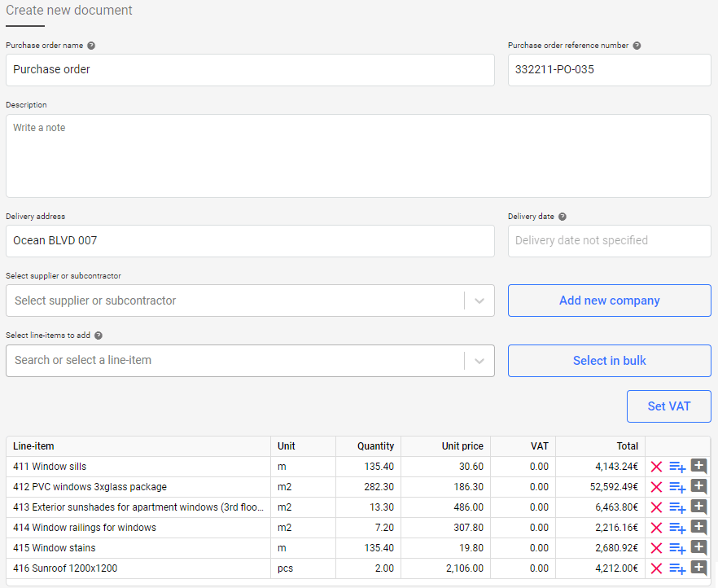This screenshot has width=718, height=588.
Task: Add sub-row to 416 Sunroof 1200x1200
Action: click(x=677, y=568)
